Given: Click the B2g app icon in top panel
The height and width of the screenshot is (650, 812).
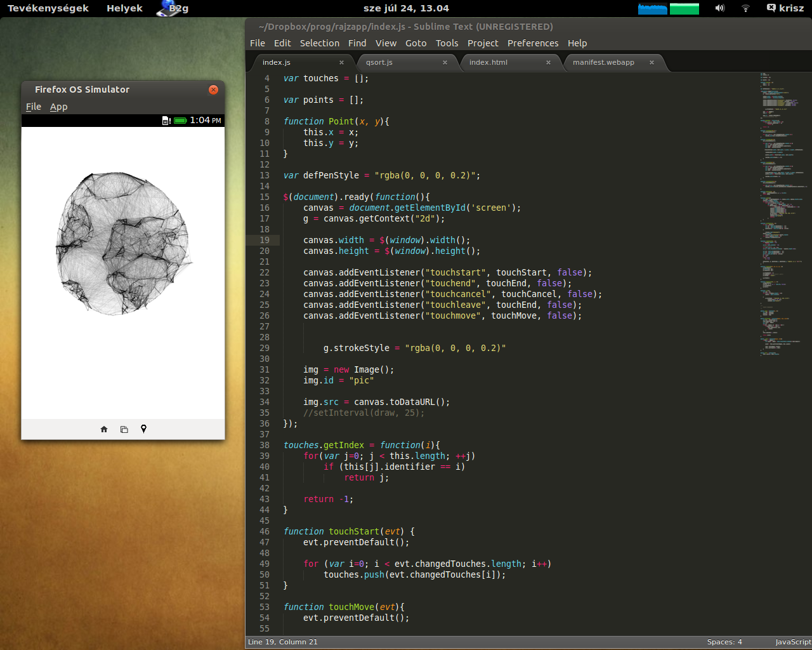Looking at the screenshot, I should [173, 8].
